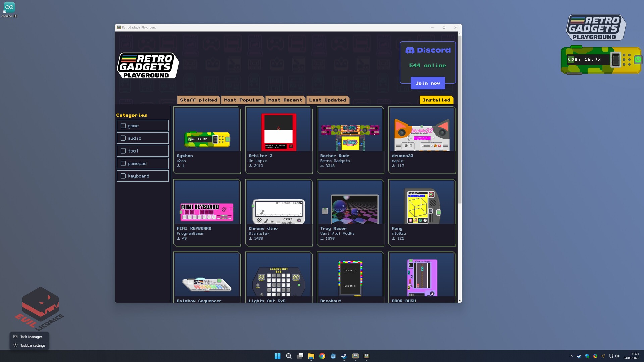Viewport: 644px width, 362px height.
Task: Open the Chrome dino gadget
Action: [x=279, y=211]
